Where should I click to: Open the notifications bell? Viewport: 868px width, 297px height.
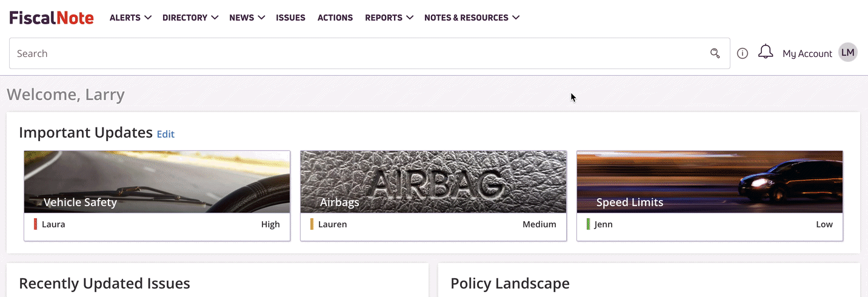pyautogui.click(x=766, y=52)
